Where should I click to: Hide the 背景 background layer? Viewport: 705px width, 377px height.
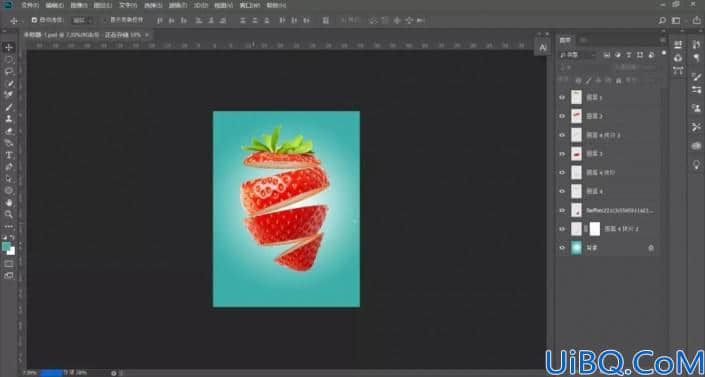tap(562, 248)
